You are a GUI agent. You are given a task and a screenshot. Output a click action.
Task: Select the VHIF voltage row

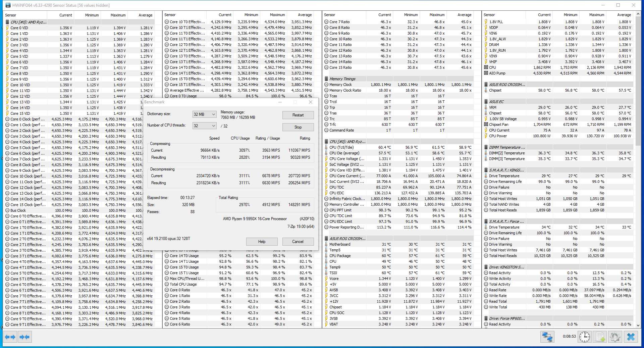coord(558,62)
